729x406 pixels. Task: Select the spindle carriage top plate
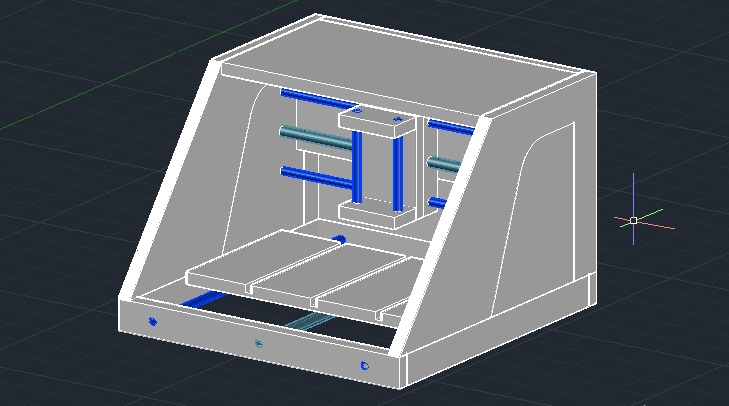tap(377, 120)
